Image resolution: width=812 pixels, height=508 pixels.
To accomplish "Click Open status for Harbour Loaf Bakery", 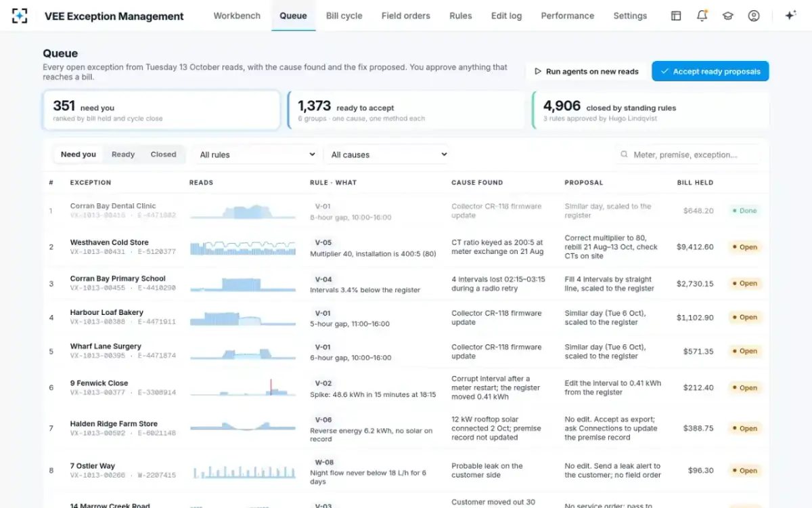I will (x=744, y=317).
